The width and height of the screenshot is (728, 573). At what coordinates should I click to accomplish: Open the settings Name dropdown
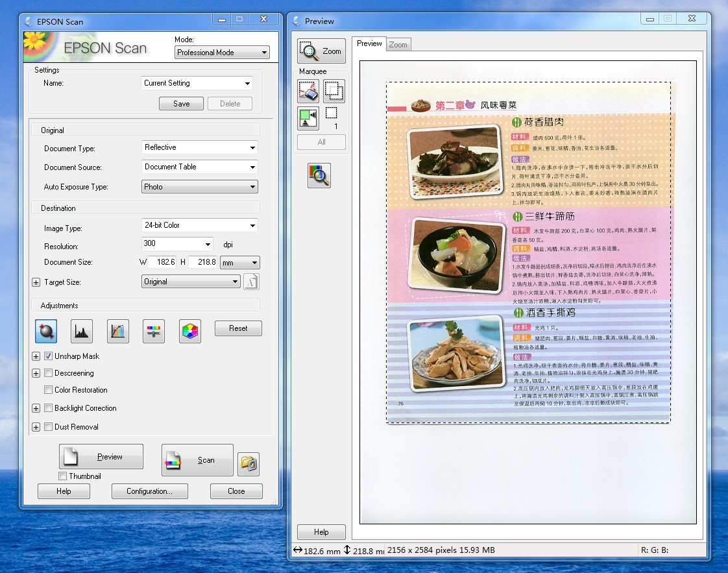(x=197, y=83)
